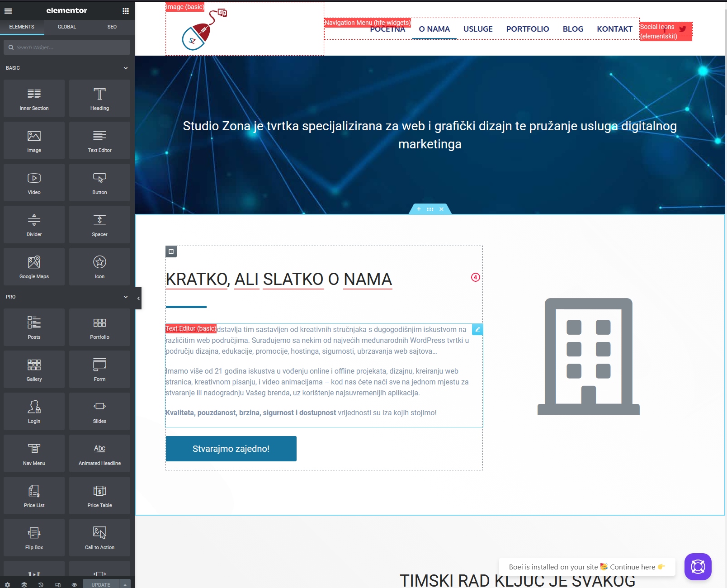The image size is (727, 588).
Task: Pick the Call to Action widget
Action: tap(99, 538)
